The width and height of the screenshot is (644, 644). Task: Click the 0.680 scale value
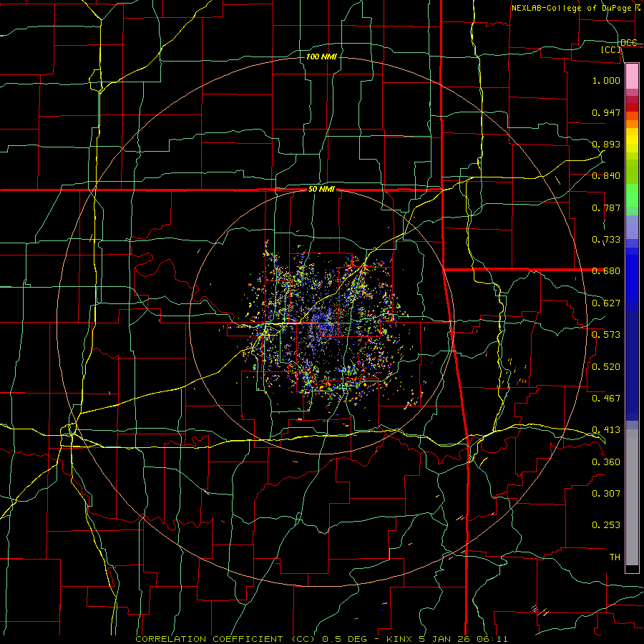tap(606, 271)
